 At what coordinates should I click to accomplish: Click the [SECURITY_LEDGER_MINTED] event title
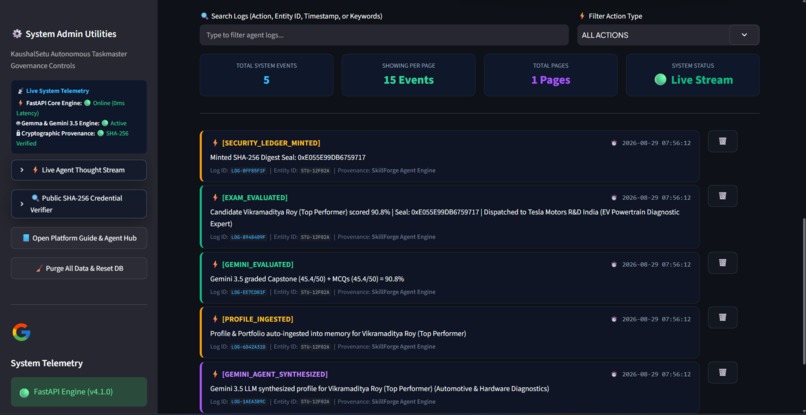click(271, 143)
